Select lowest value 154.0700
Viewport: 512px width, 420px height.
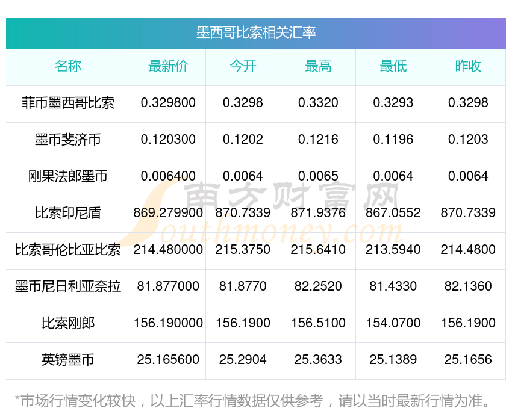coord(393,323)
